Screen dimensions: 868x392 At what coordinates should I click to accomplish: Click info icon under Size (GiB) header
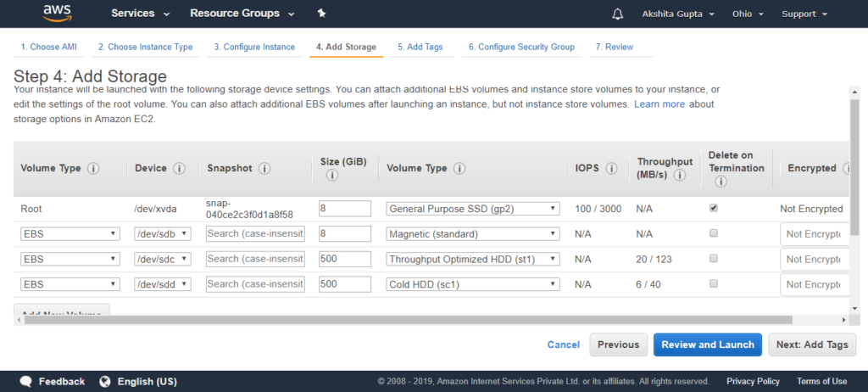tap(332, 175)
